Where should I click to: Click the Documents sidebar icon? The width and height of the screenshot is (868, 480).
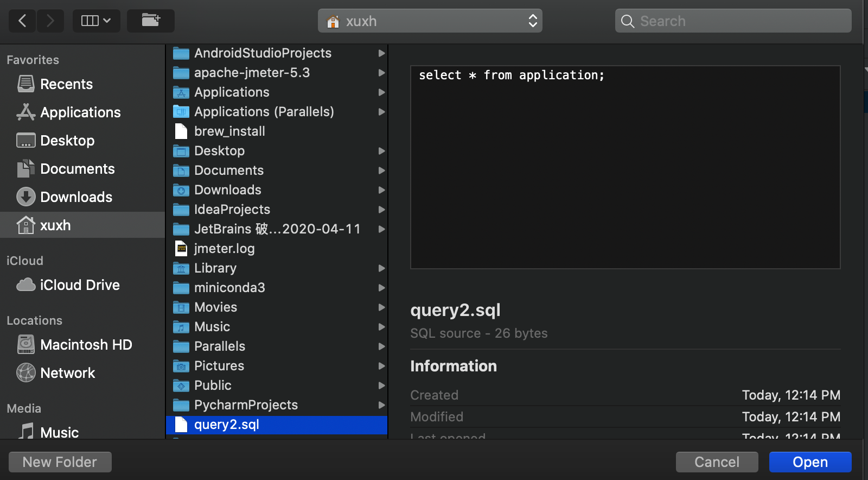(25, 169)
